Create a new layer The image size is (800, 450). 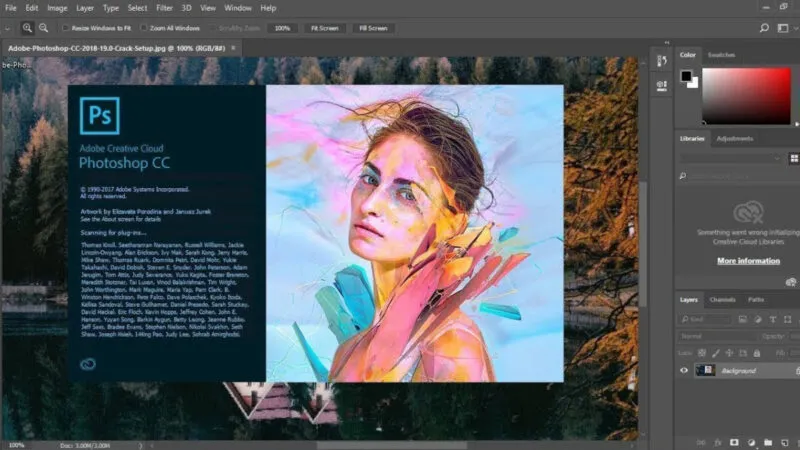click(x=785, y=442)
